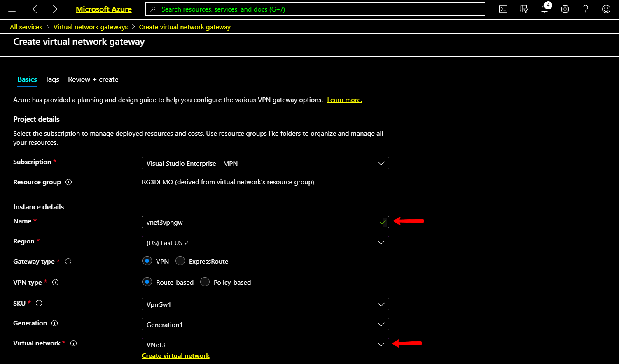The height and width of the screenshot is (364, 619).
Task: Open the Region dropdown
Action: 265,242
